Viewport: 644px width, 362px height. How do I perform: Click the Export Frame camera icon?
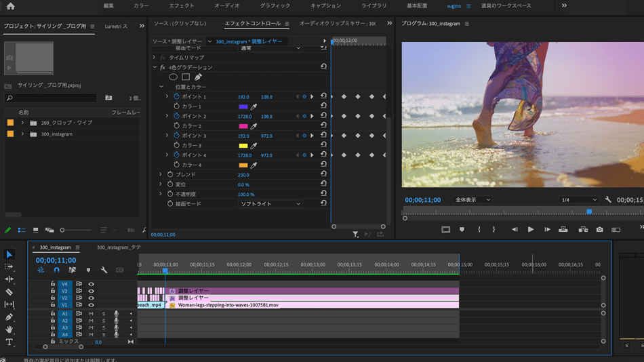(x=599, y=230)
